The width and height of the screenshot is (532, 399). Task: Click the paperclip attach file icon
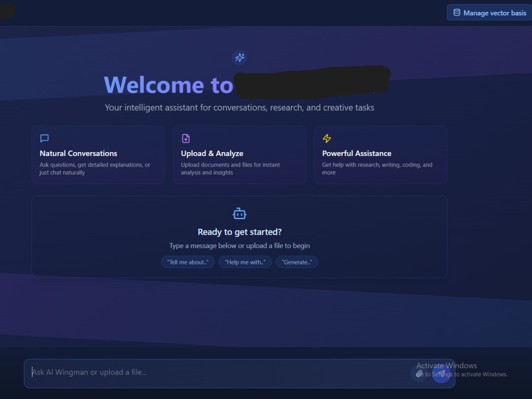coord(419,373)
